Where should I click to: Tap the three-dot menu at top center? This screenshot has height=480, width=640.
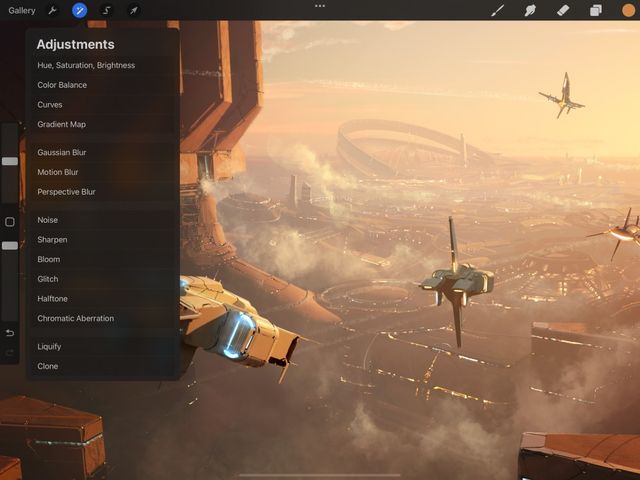click(320, 6)
